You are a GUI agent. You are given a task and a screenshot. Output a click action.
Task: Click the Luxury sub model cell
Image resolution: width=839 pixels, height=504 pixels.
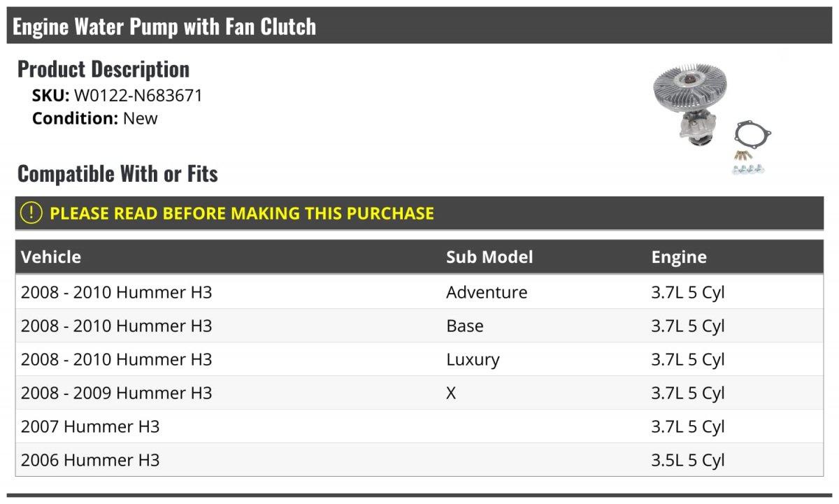[473, 360]
